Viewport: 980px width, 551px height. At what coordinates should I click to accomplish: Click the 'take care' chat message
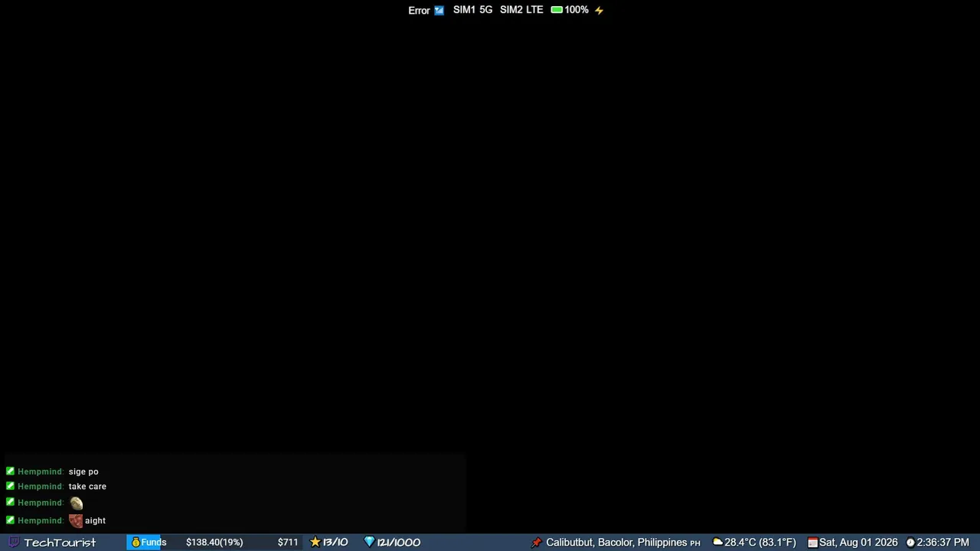tap(87, 486)
